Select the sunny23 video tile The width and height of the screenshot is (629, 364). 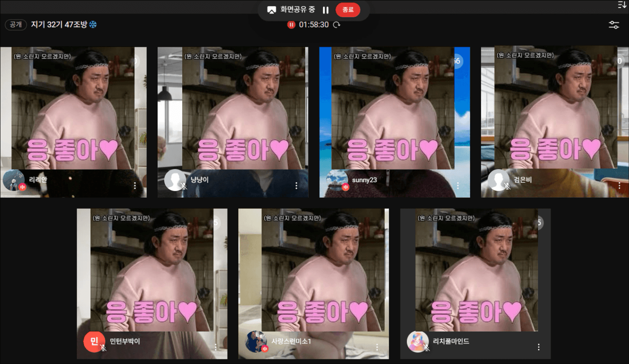(x=394, y=113)
